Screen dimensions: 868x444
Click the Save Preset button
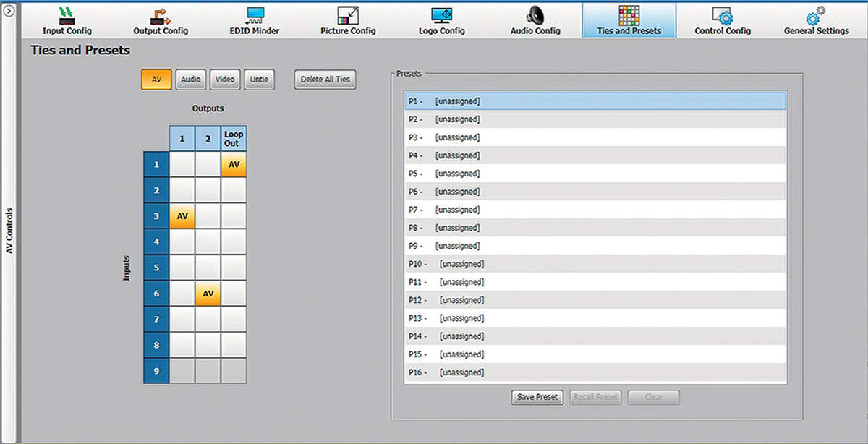coord(537,397)
